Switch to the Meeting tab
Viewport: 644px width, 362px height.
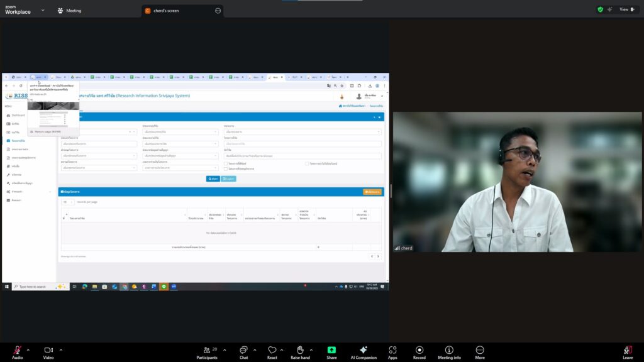coord(69,11)
